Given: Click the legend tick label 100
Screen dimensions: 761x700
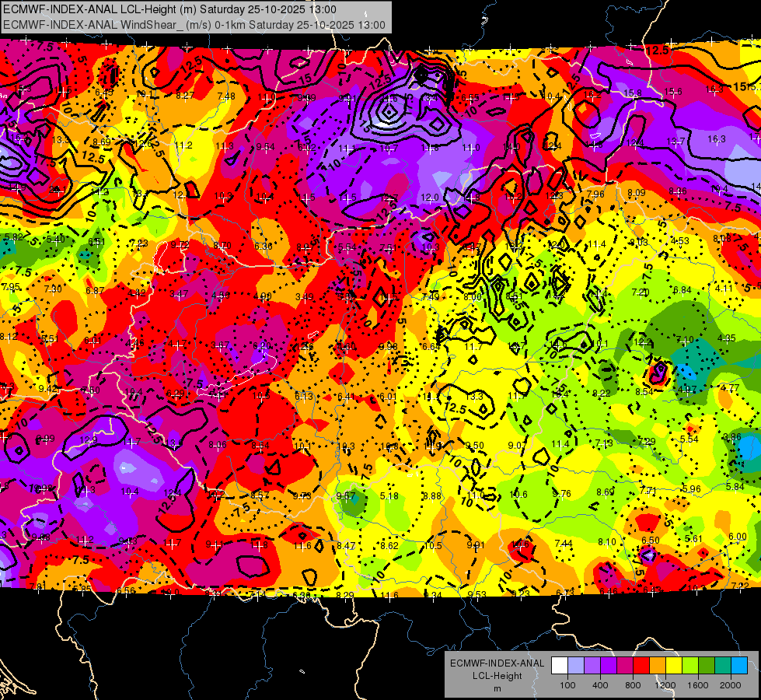Looking at the screenshot, I should [x=567, y=685].
